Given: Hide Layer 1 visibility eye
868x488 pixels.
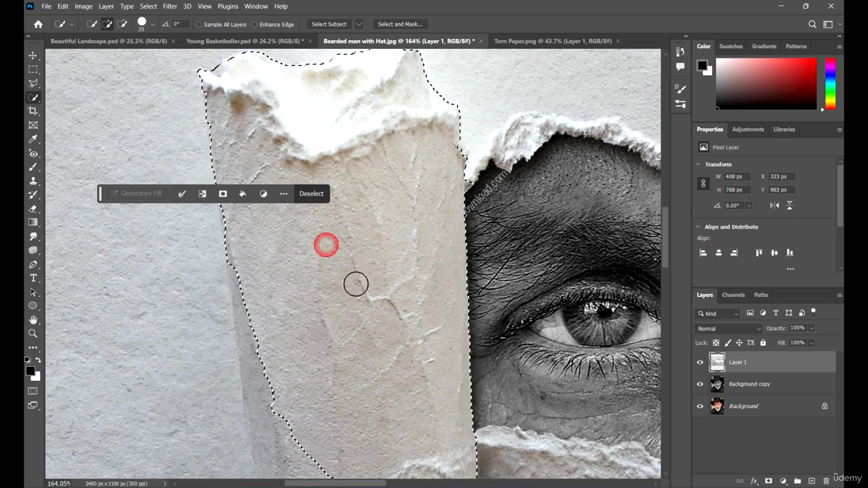Looking at the screenshot, I should click(700, 363).
